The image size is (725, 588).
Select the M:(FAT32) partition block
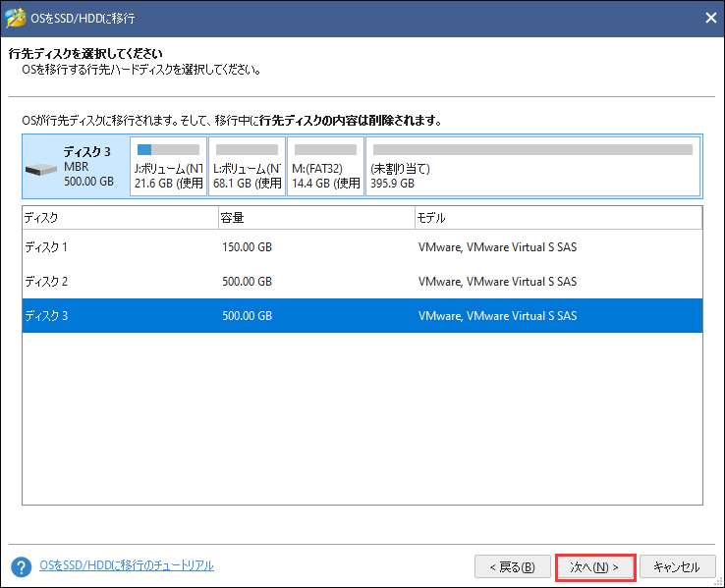[x=325, y=166]
